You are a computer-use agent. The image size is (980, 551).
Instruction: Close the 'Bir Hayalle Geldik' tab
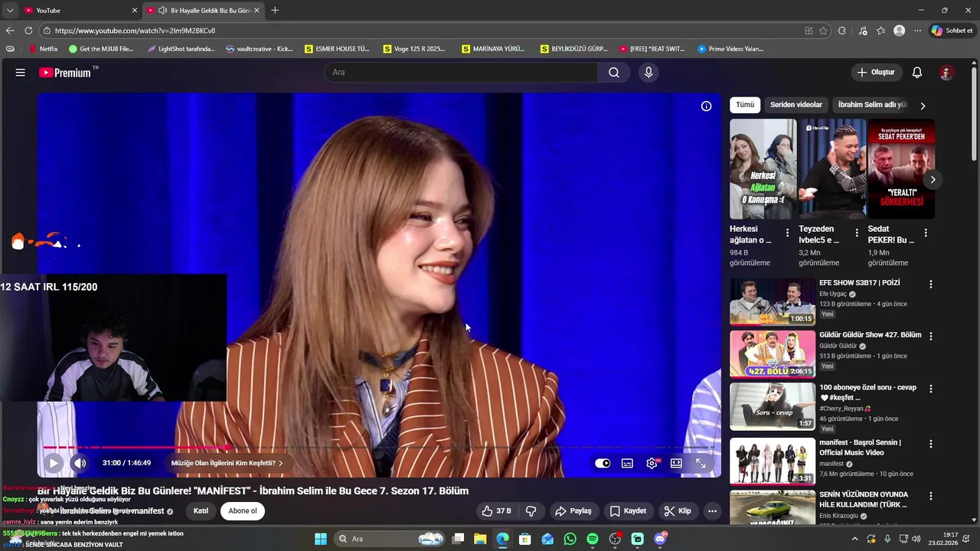pyautogui.click(x=256, y=10)
